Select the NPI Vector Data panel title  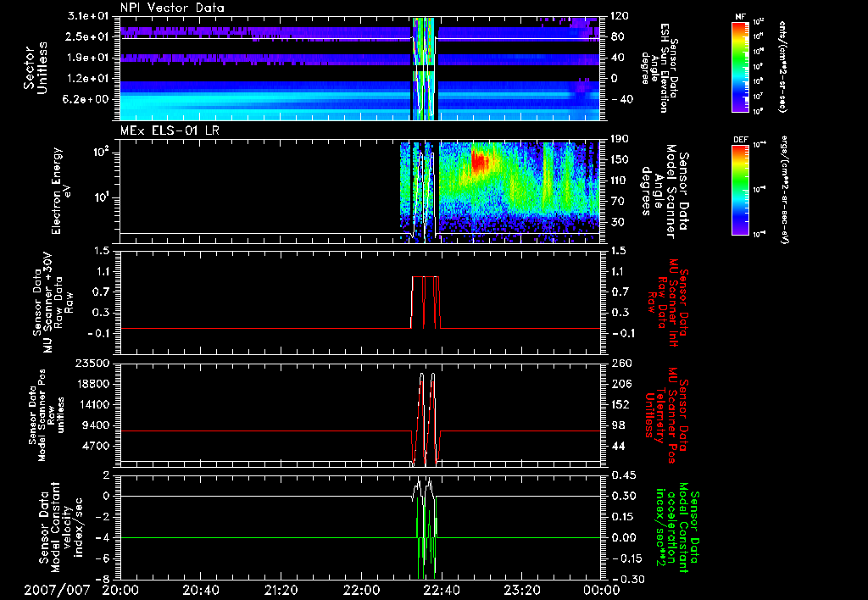174,8
